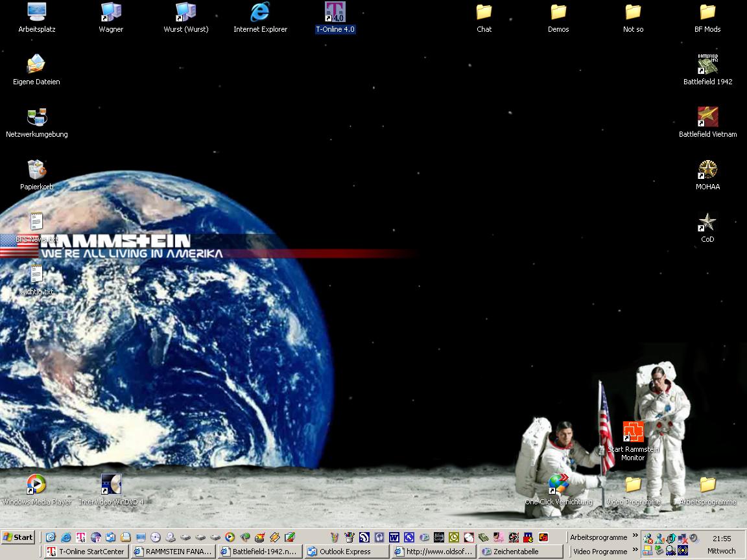Image resolution: width=747 pixels, height=560 pixels.
Task: Click the green clock quick launch icon
Action: click(453, 537)
